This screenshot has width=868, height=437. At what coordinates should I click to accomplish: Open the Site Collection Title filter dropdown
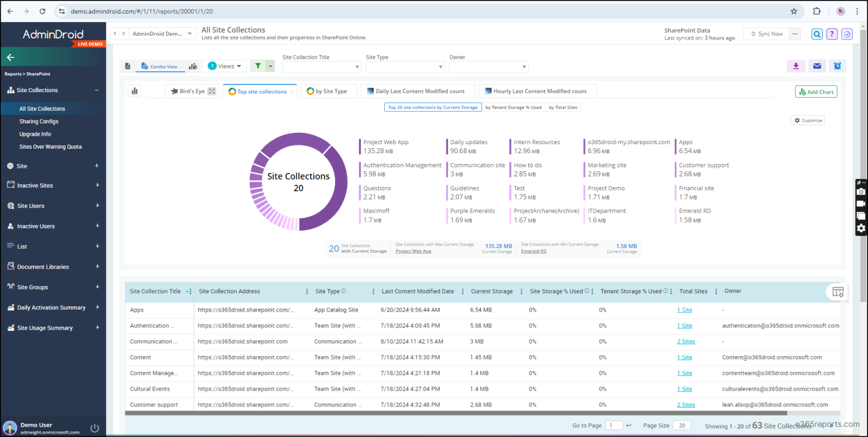point(322,67)
